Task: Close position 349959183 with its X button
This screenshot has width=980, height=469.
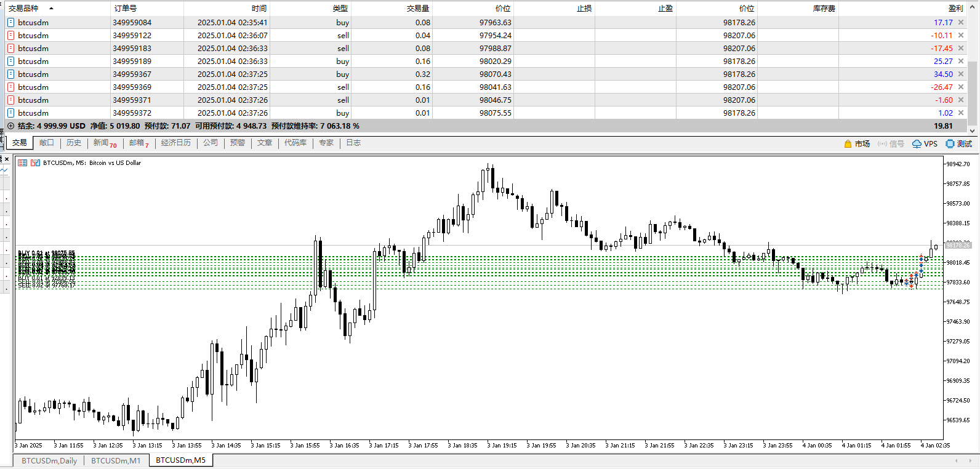Action: [x=961, y=48]
